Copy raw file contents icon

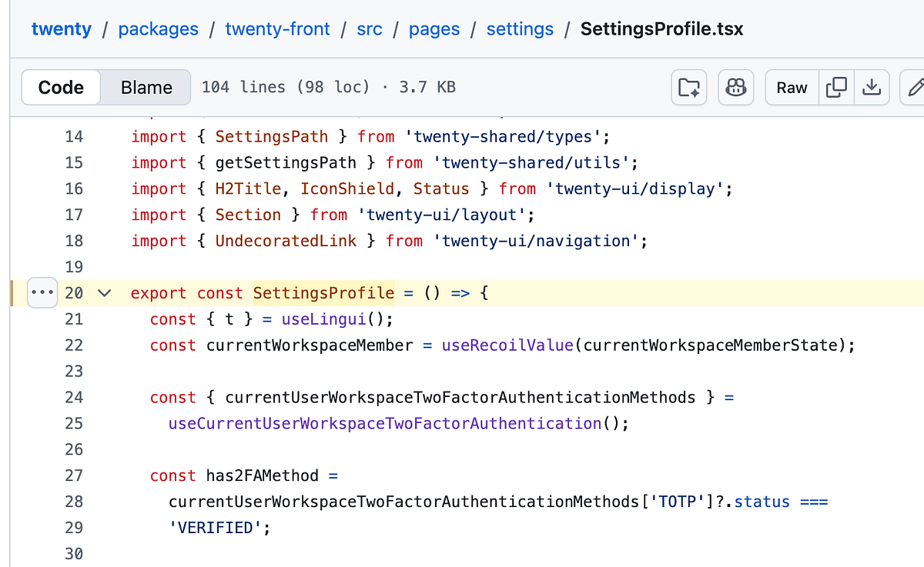click(x=836, y=87)
